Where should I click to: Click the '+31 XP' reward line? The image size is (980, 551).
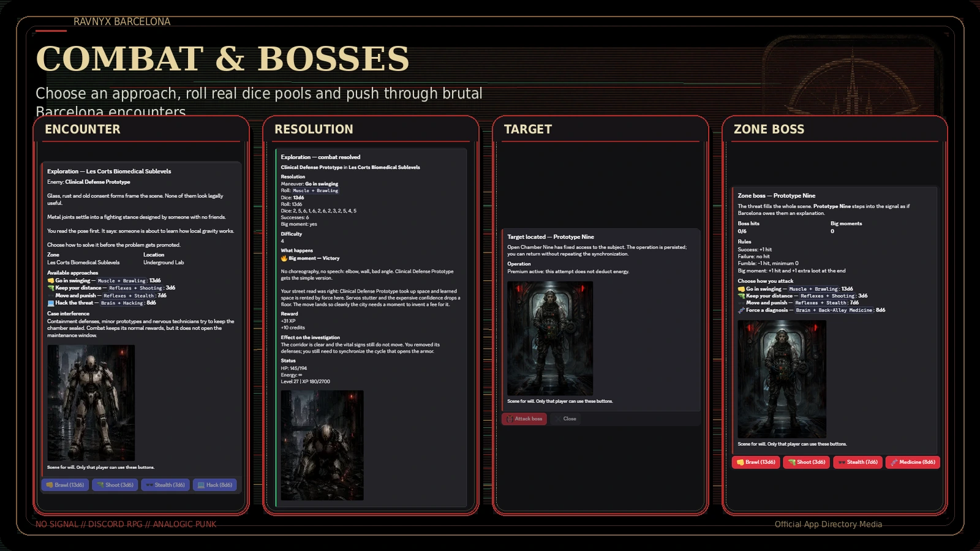(x=288, y=321)
